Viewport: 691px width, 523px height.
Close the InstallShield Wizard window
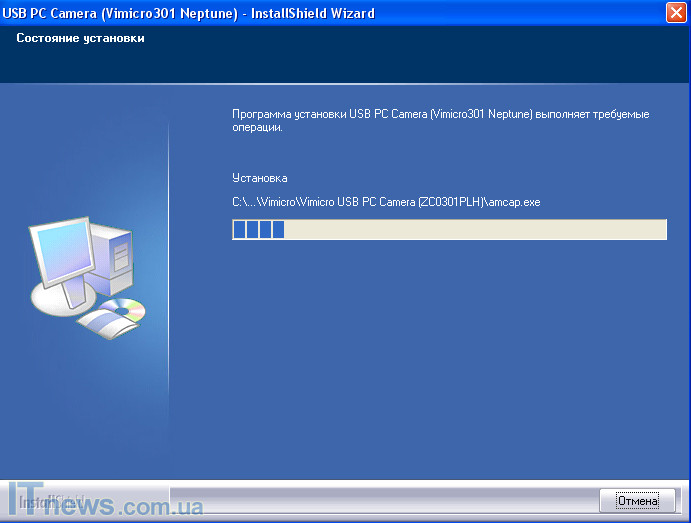point(675,13)
